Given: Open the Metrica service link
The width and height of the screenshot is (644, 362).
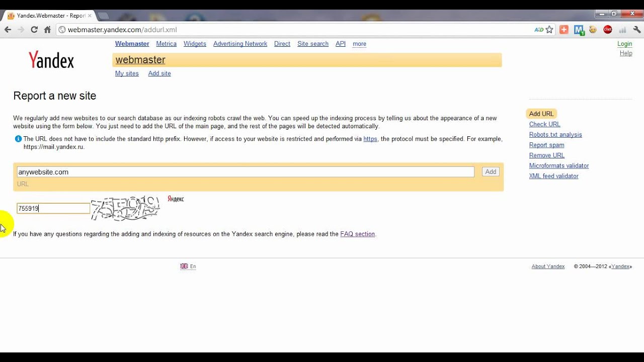Looking at the screenshot, I should (167, 44).
